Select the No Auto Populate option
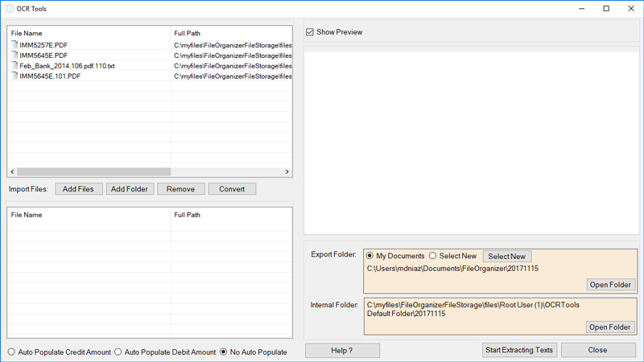 [224, 352]
